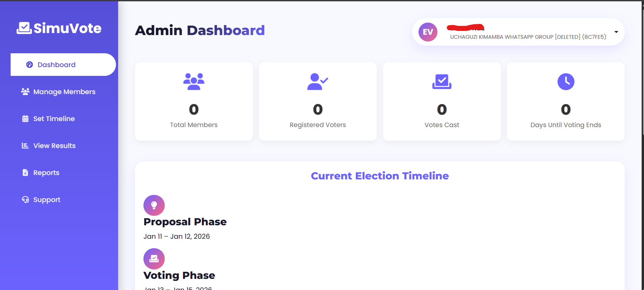Click the Support headset icon
Screen dimensions: 644x290
25,199
